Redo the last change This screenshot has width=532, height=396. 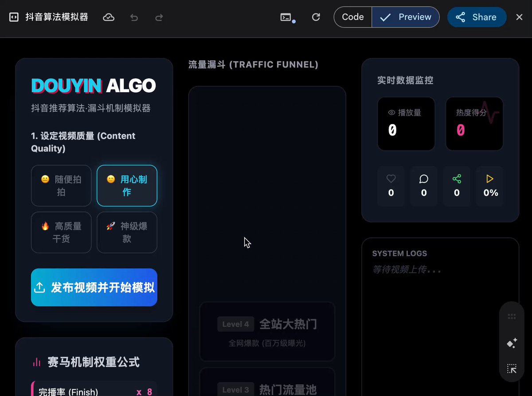click(x=159, y=17)
